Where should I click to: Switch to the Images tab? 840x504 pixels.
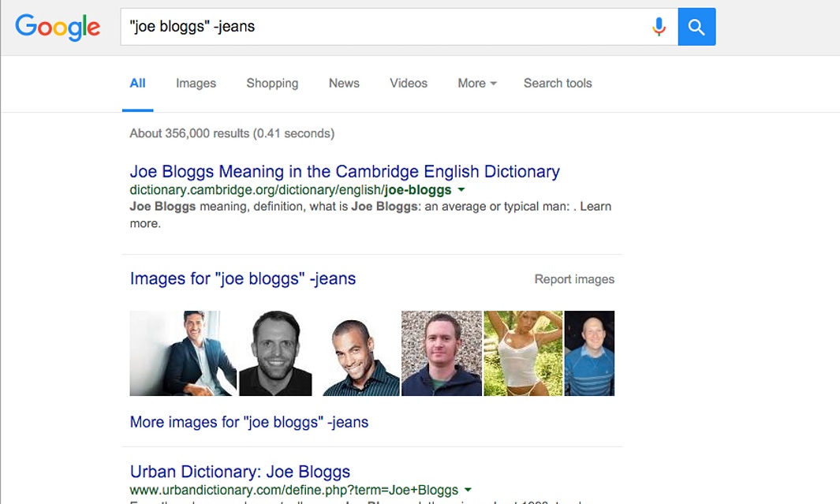(196, 83)
